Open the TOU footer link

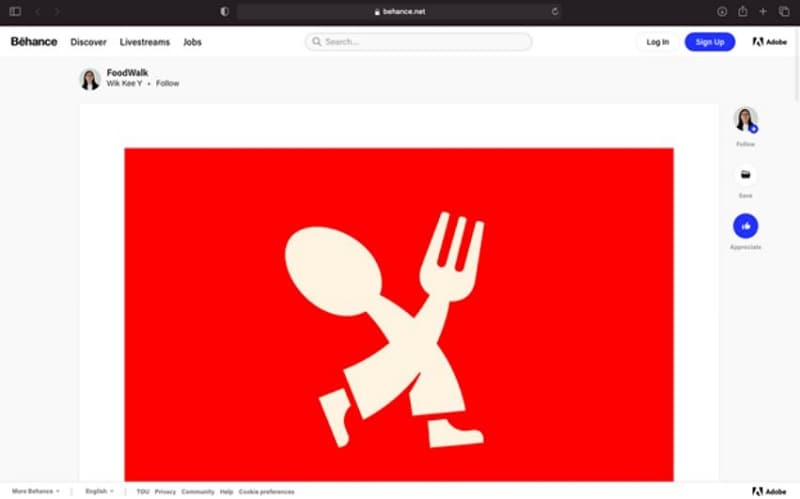[143, 492]
